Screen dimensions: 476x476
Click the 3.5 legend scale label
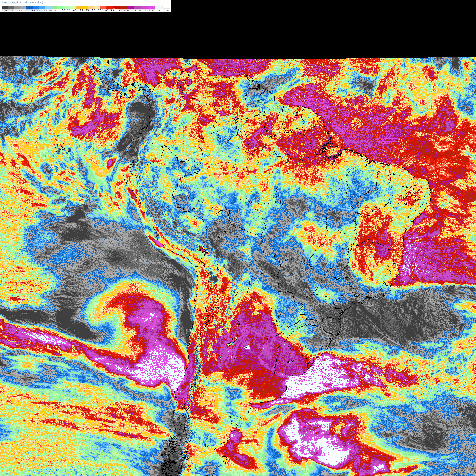[x=45, y=10]
